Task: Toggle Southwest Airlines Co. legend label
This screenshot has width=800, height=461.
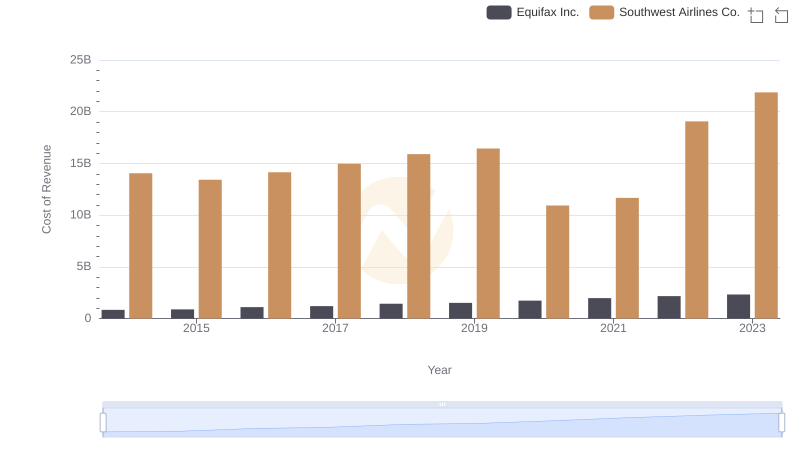Action: tap(679, 12)
